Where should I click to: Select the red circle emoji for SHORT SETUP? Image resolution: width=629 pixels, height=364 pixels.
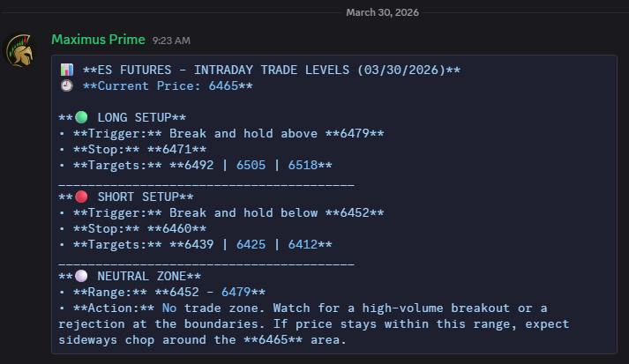point(81,197)
